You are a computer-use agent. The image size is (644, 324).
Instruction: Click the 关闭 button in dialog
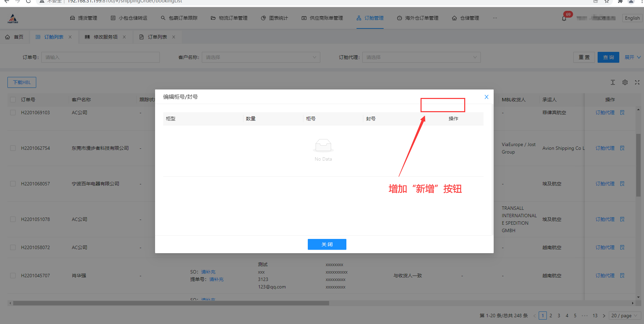pos(327,244)
